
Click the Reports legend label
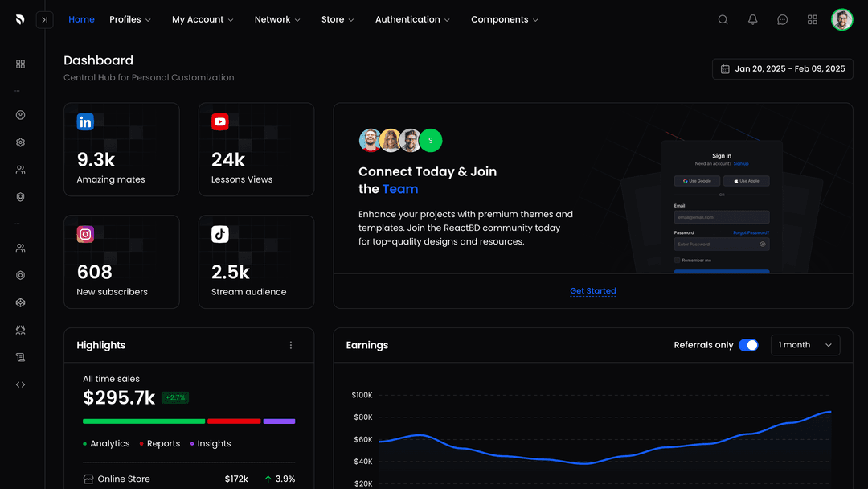click(x=163, y=444)
